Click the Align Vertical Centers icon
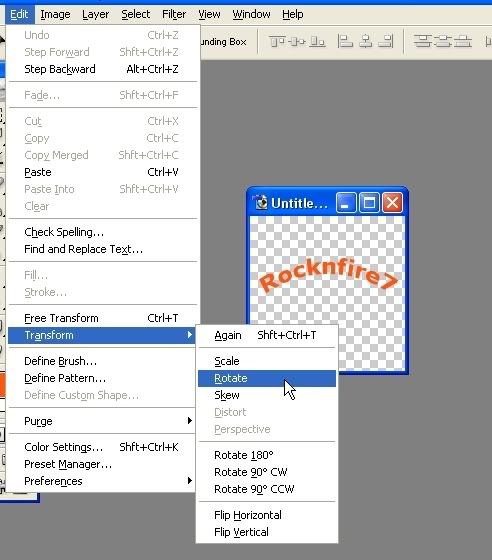This screenshot has height=560, width=492. coord(297,41)
